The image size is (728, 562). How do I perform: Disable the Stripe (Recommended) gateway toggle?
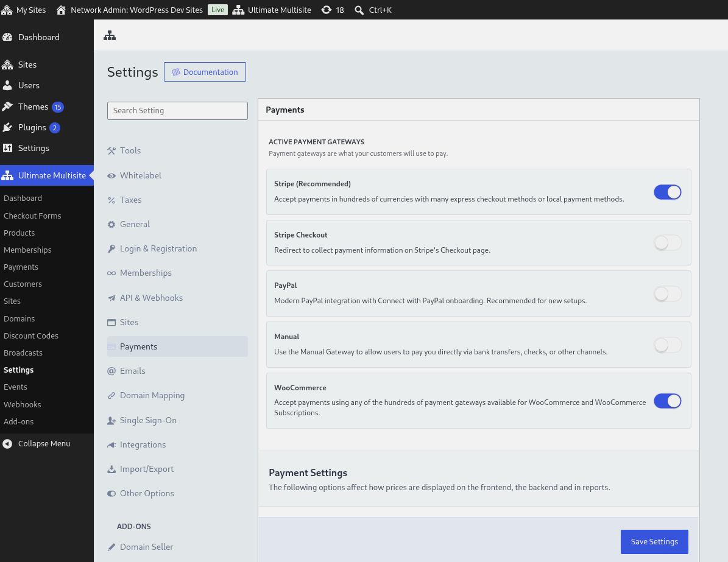coord(667,192)
